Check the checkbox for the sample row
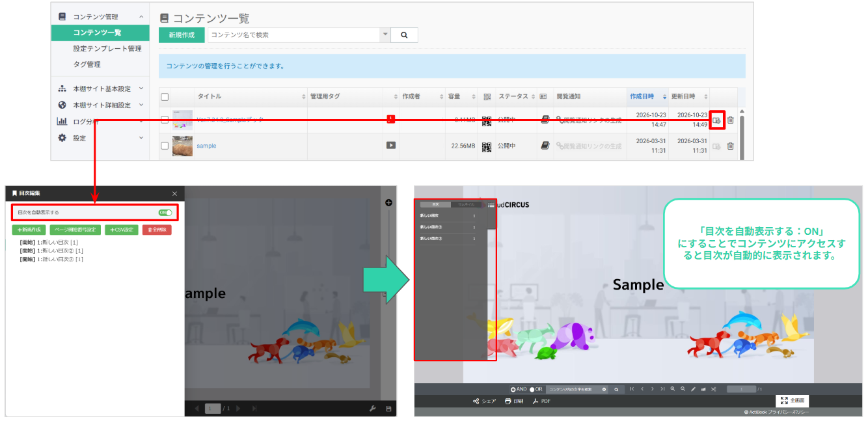This screenshot has height=421, width=868. tap(165, 146)
